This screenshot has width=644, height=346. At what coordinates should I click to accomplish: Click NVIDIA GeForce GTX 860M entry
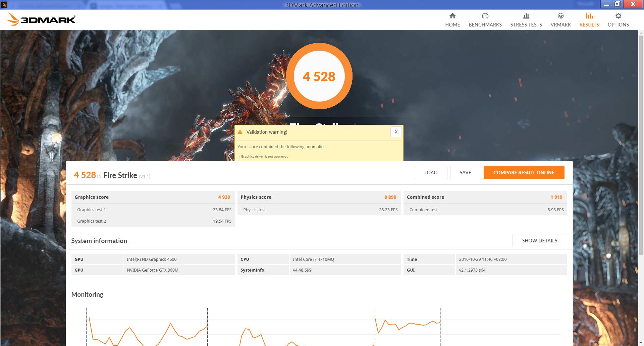point(152,270)
